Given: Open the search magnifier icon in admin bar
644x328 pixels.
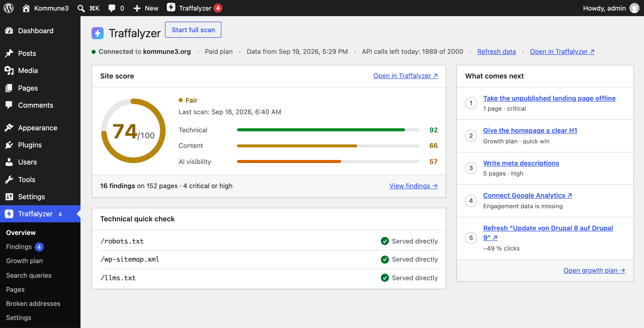Looking at the screenshot, I should (81, 8).
